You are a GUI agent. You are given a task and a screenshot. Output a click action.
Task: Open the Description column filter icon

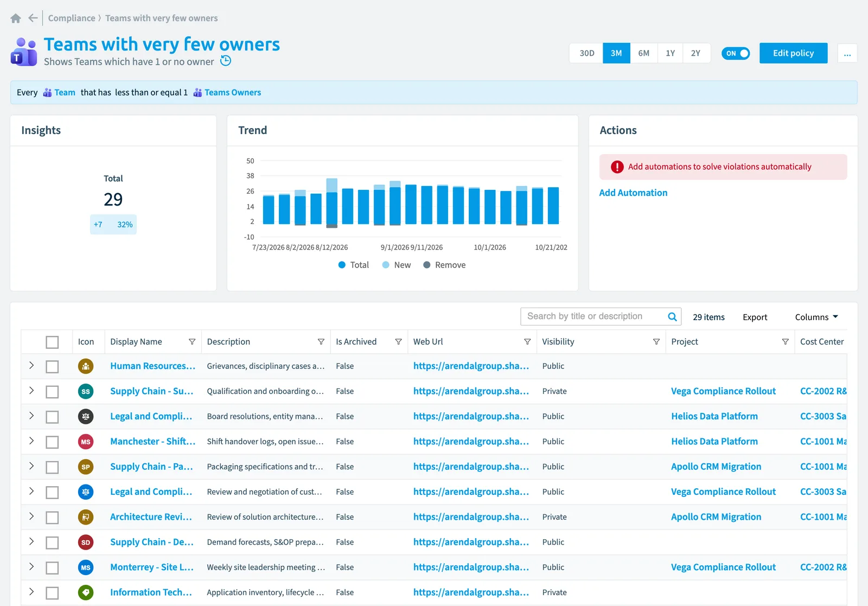(x=321, y=342)
